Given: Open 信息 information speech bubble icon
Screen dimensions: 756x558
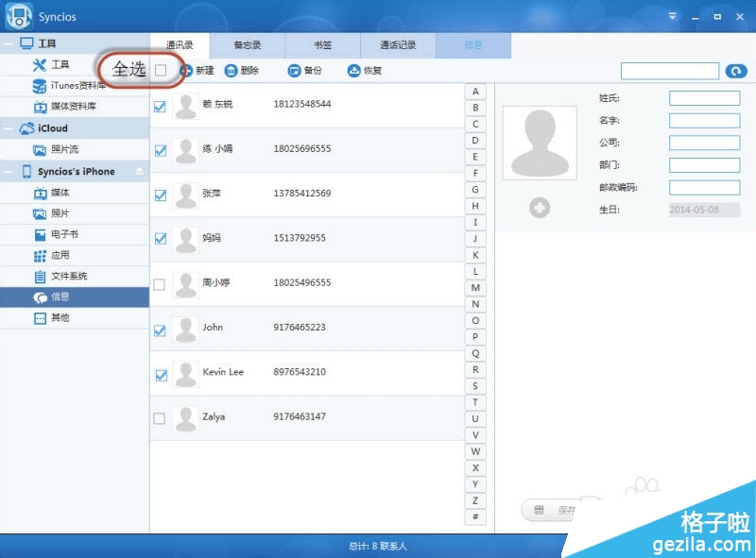Looking at the screenshot, I should [40, 297].
